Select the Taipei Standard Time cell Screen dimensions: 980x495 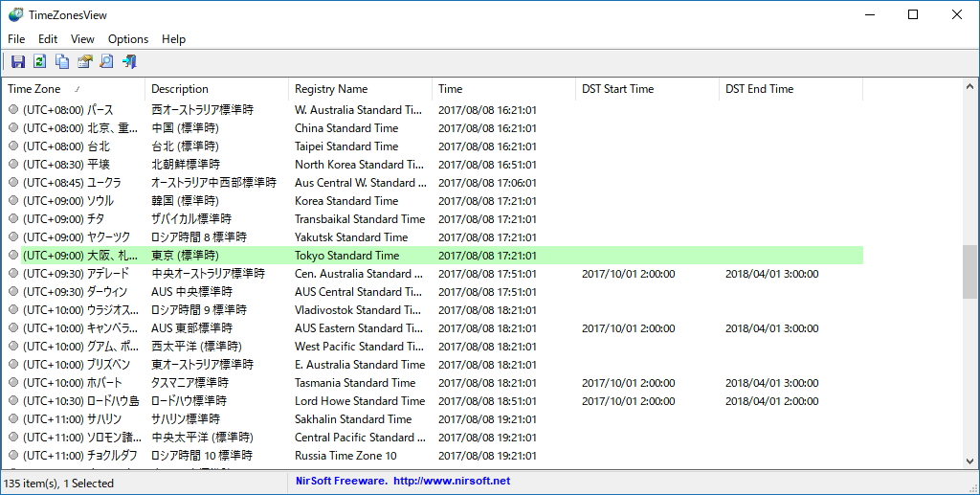(346, 146)
